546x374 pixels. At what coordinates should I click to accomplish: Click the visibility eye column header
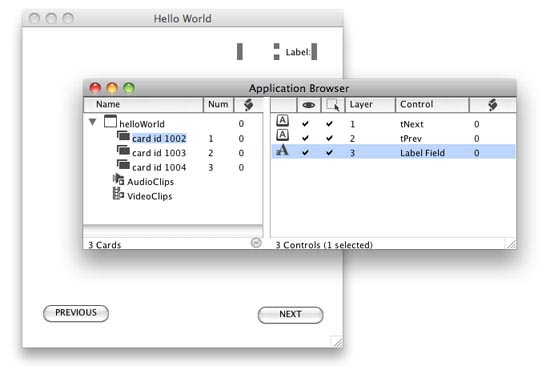[309, 105]
